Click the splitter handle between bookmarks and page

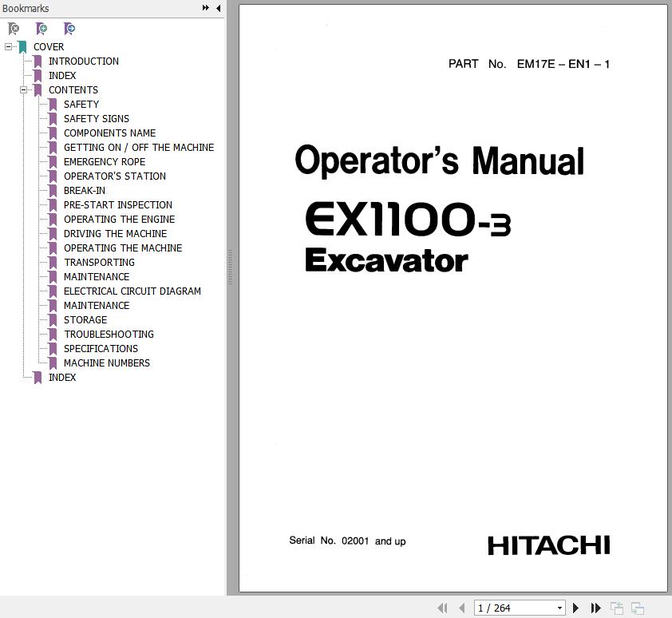230,267
